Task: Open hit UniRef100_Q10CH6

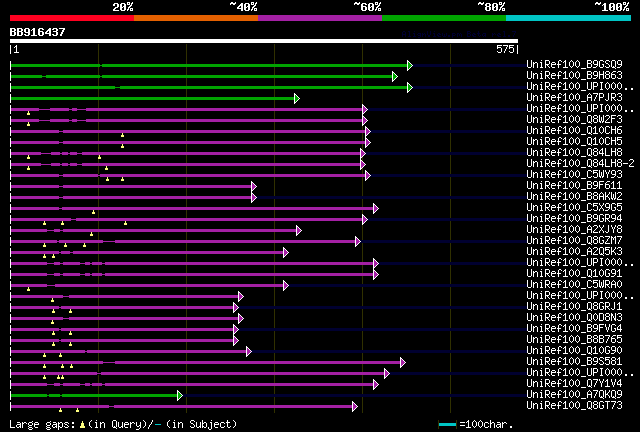Action: coord(574,130)
